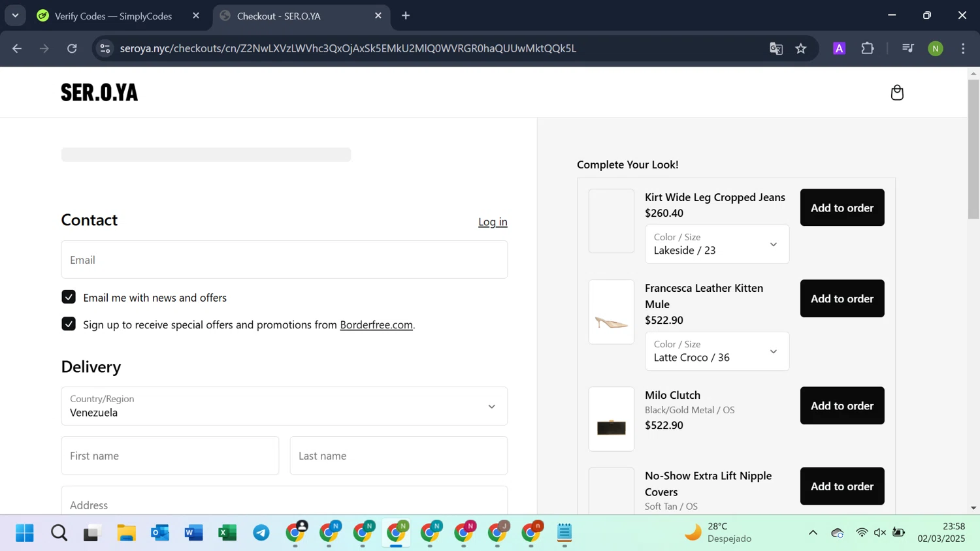Add No-Show Extra Lift Nipple Covers to order
Screen dimensions: 980x551
[x=842, y=486]
